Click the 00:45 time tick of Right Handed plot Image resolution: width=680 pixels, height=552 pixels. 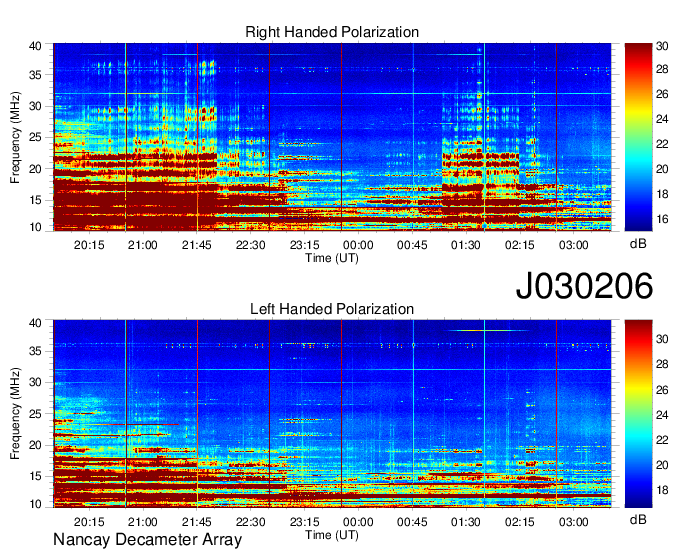pos(412,245)
